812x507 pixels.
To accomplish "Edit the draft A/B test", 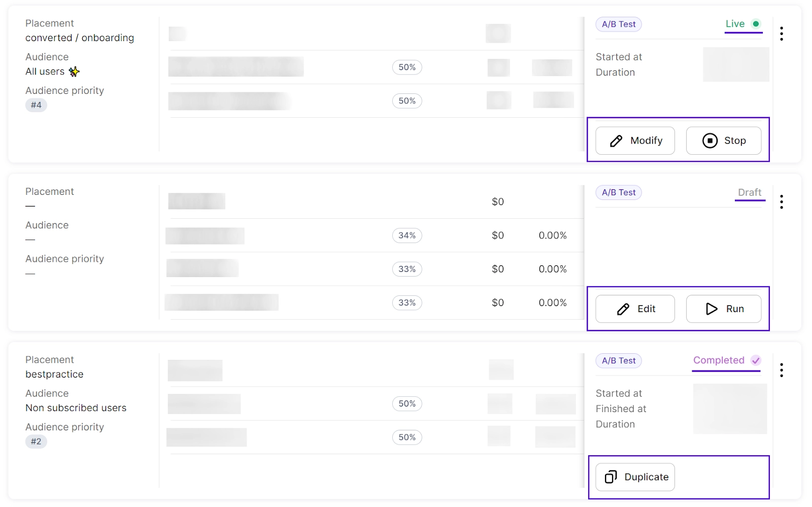I will tap(635, 309).
